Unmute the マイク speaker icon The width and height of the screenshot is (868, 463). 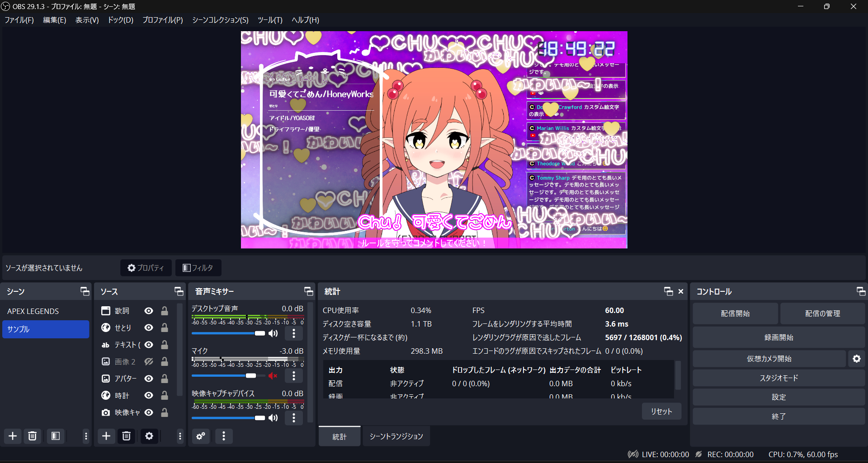tap(273, 375)
